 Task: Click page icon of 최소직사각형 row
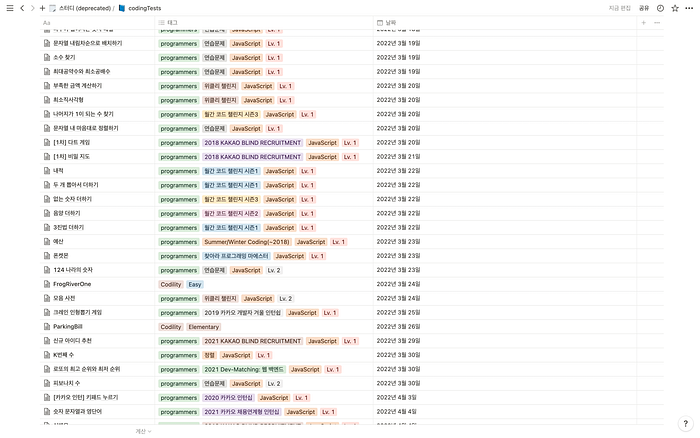pos(47,100)
